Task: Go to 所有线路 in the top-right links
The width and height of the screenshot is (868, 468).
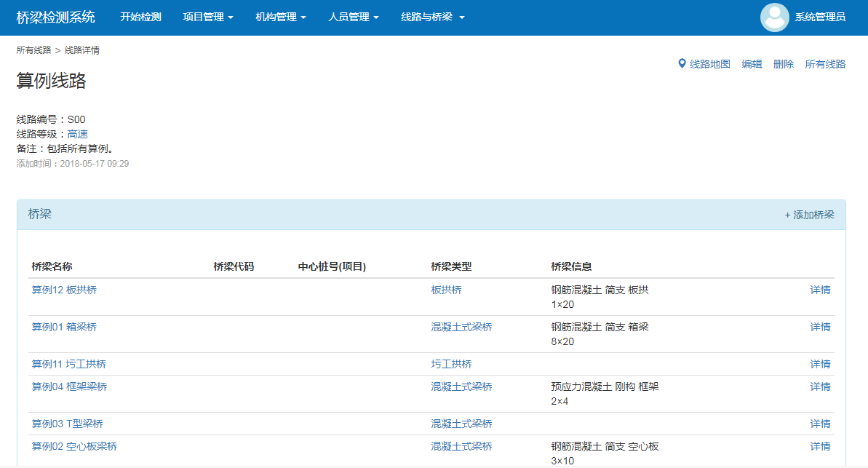Action: 825,64
